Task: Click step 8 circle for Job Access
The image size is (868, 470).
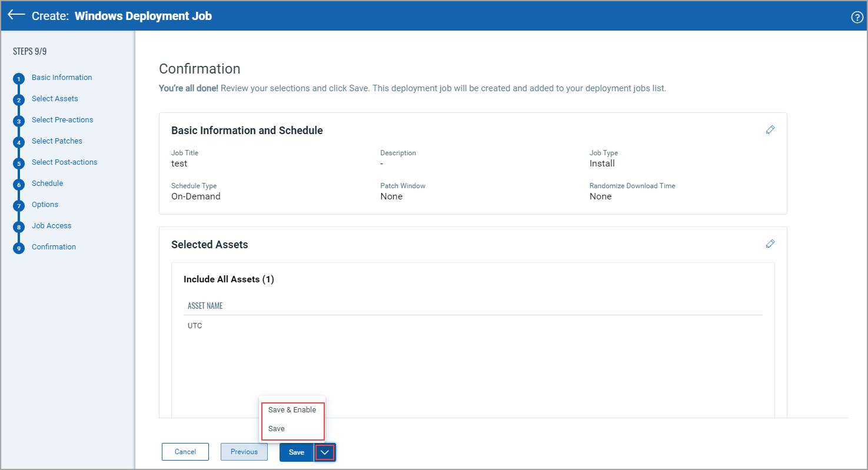Action: tap(19, 227)
